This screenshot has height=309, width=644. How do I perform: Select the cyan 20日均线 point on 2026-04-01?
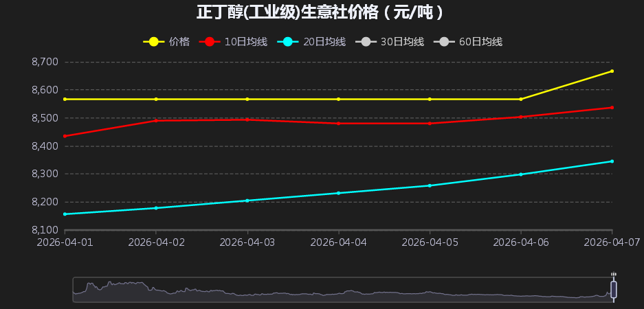(65, 214)
